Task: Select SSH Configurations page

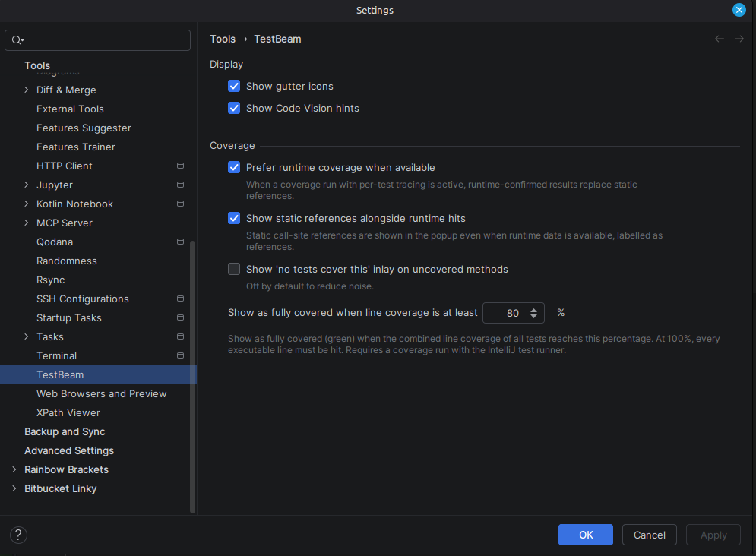Action: click(x=83, y=299)
